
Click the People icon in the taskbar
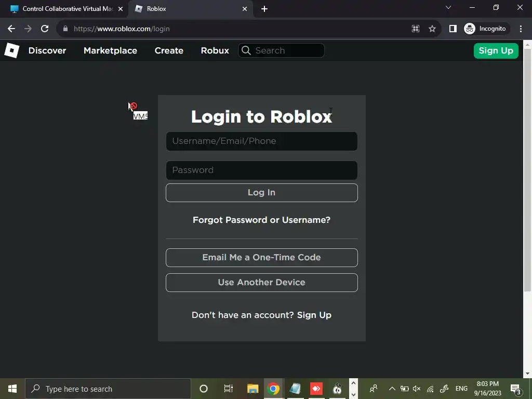373,389
